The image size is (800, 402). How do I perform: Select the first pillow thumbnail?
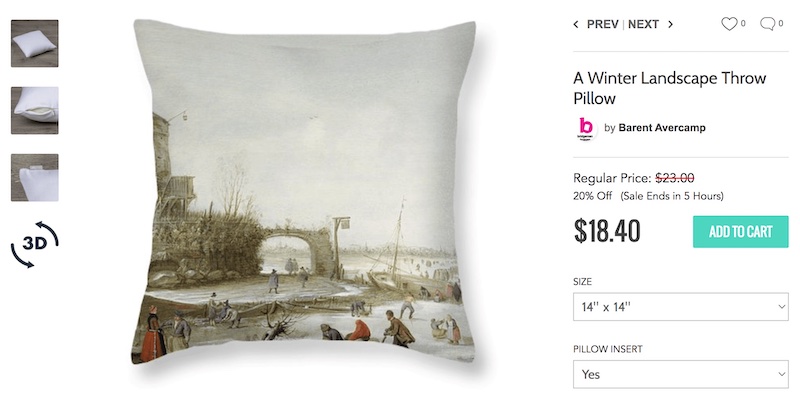[x=35, y=43]
